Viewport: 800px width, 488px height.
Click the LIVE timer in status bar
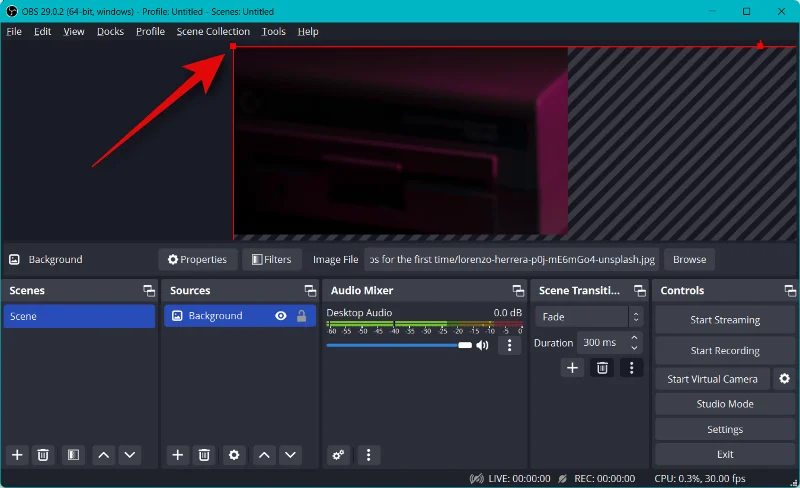click(x=519, y=479)
